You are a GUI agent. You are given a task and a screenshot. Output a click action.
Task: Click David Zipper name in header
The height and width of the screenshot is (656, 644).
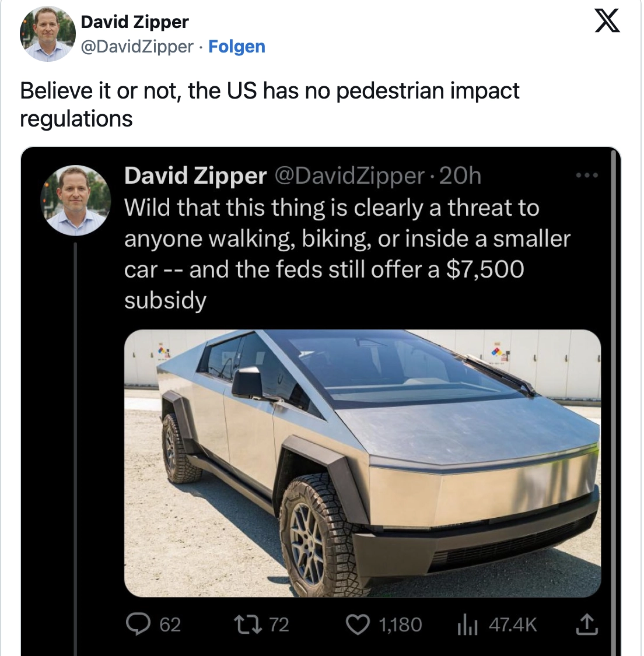point(135,22)
